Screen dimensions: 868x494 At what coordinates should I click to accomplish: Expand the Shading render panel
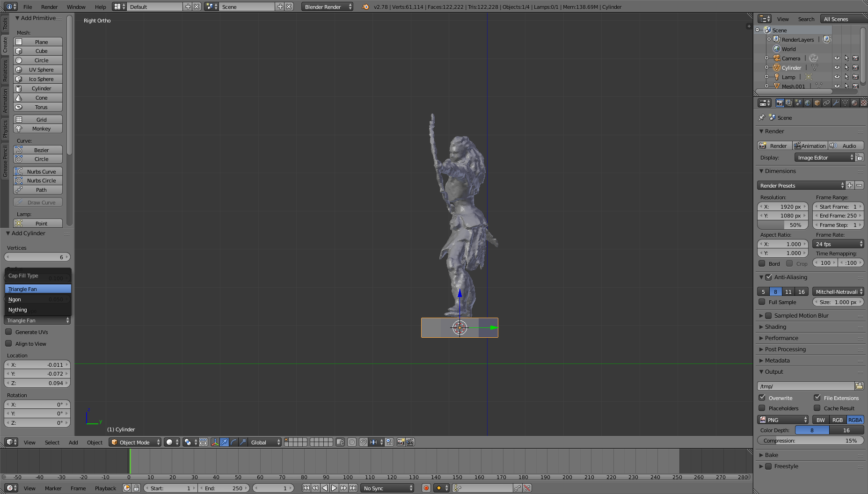point(775,327)
